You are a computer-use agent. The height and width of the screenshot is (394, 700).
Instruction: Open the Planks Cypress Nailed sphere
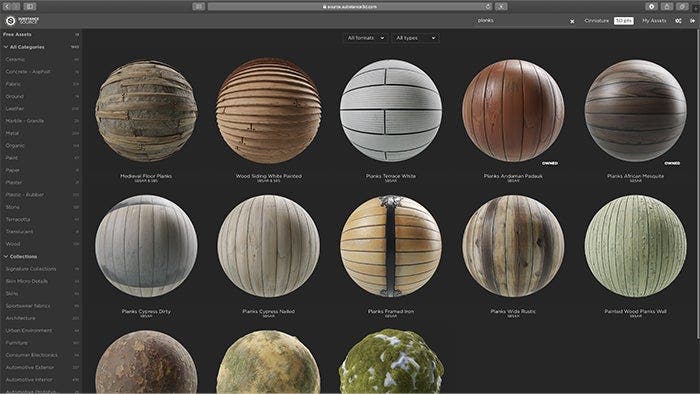point(268,246)
